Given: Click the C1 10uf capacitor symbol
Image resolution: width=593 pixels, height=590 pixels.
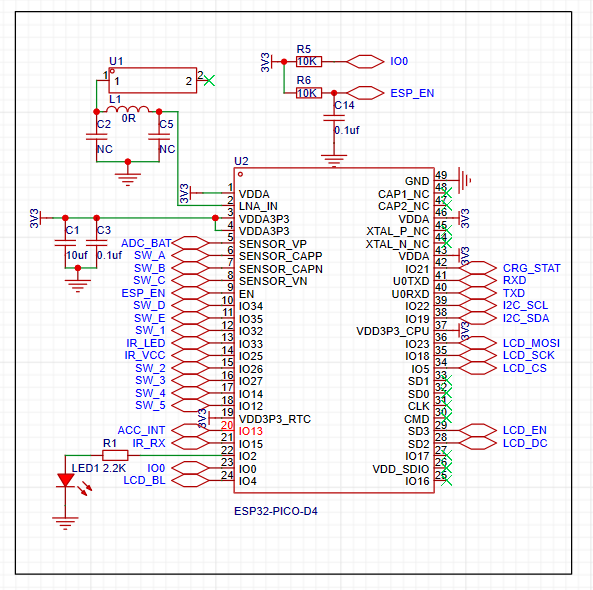Looking at the screenshot, I should [x=65, y=243].
